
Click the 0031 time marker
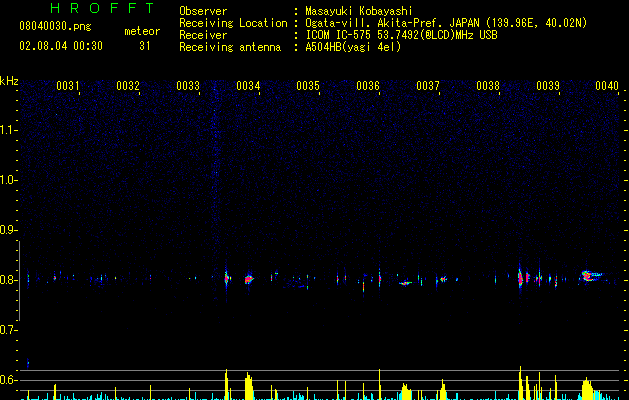point(67,86)
